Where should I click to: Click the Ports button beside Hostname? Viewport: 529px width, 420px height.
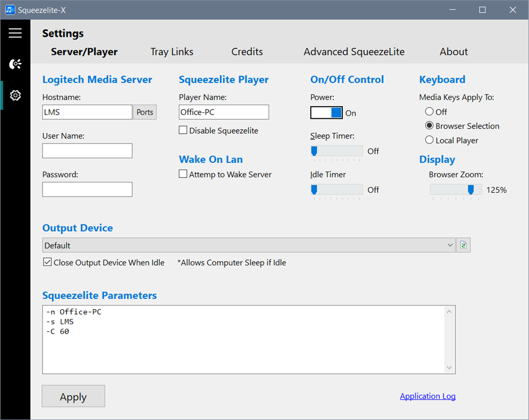coord(145,112)
